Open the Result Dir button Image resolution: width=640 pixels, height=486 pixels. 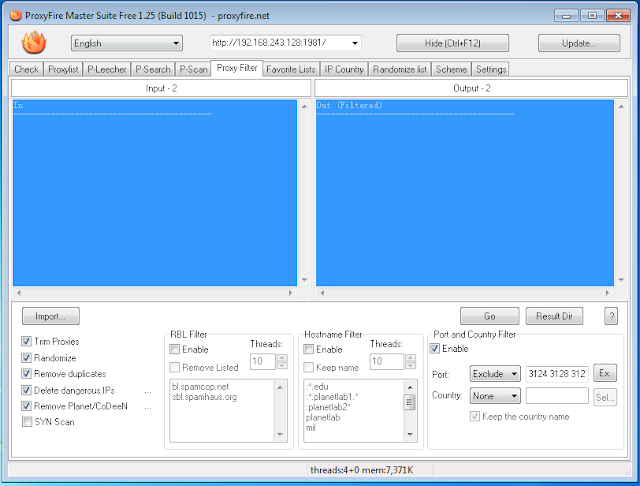(554, 316)
